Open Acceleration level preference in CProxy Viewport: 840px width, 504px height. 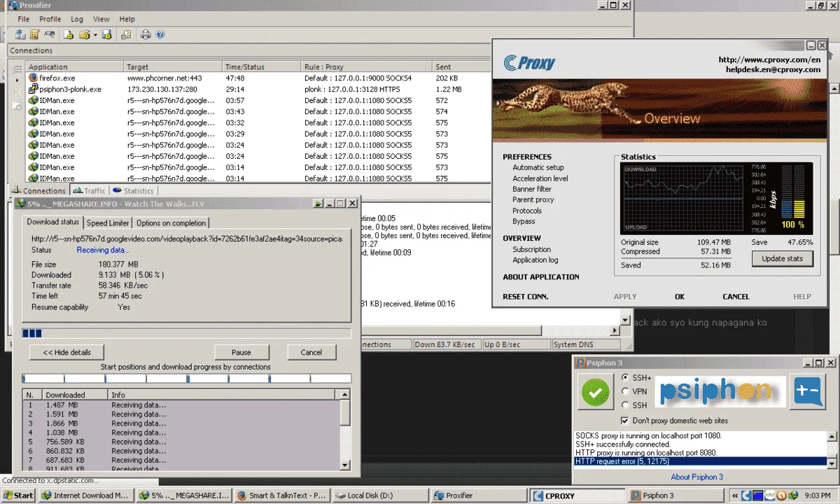(x=540, y=178)
